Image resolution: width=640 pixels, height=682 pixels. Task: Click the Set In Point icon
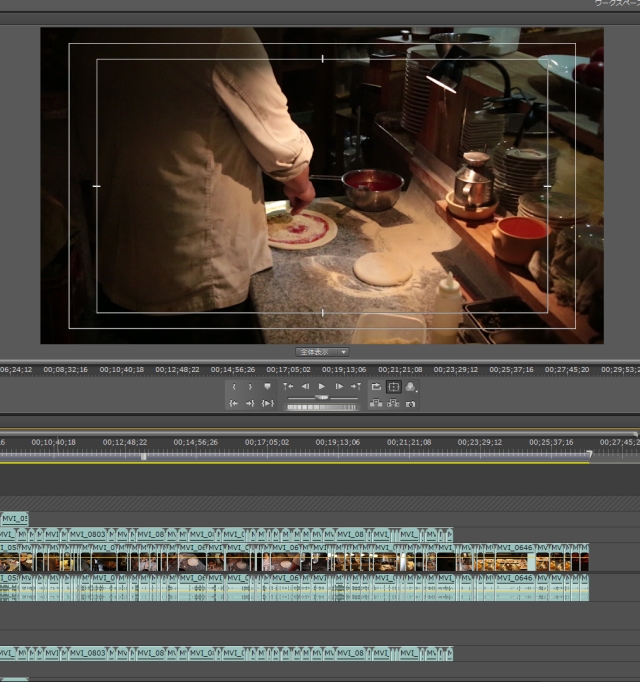[234, 387]
